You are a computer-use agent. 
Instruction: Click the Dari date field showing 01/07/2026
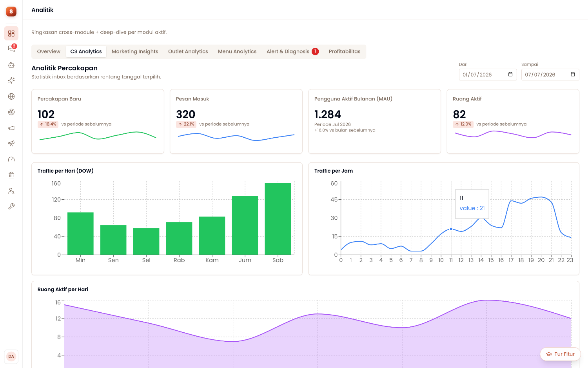(488, 75)
